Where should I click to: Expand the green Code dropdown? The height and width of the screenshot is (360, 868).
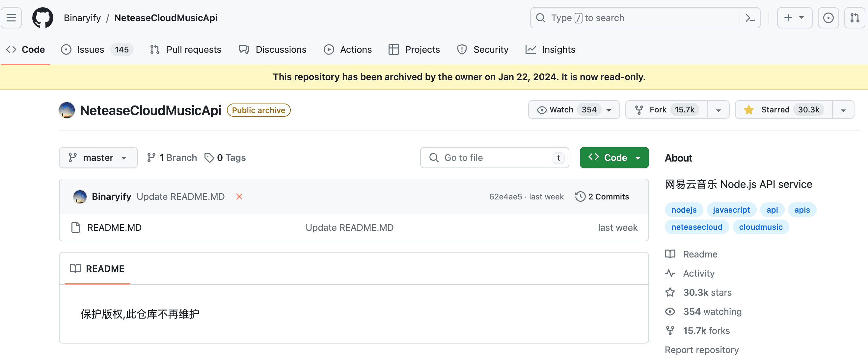pos(614,158)
